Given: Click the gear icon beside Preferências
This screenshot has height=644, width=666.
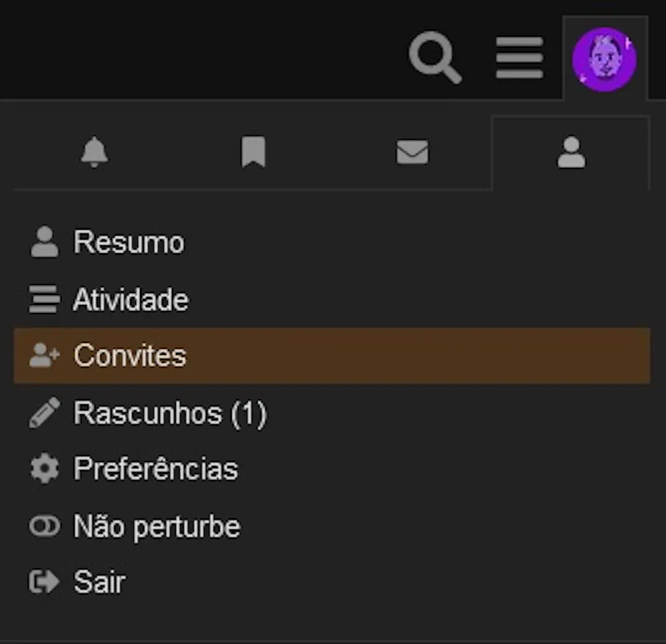Looking at the screenshot, I should (45, 469).
